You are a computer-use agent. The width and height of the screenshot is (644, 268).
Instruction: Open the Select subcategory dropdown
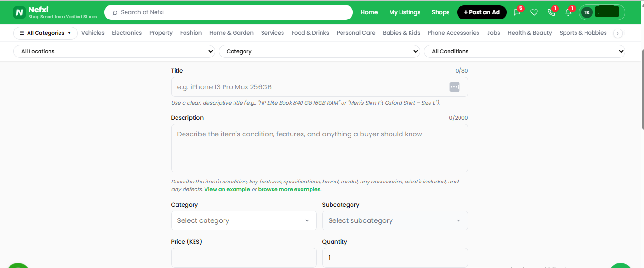pyautogui.click(x=395, y=220)
